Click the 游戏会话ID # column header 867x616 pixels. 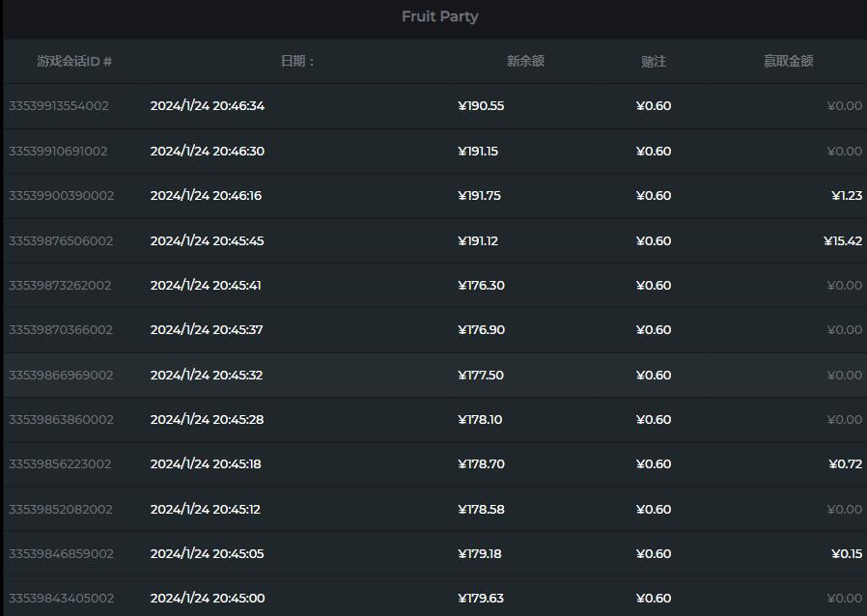[74, 62]
